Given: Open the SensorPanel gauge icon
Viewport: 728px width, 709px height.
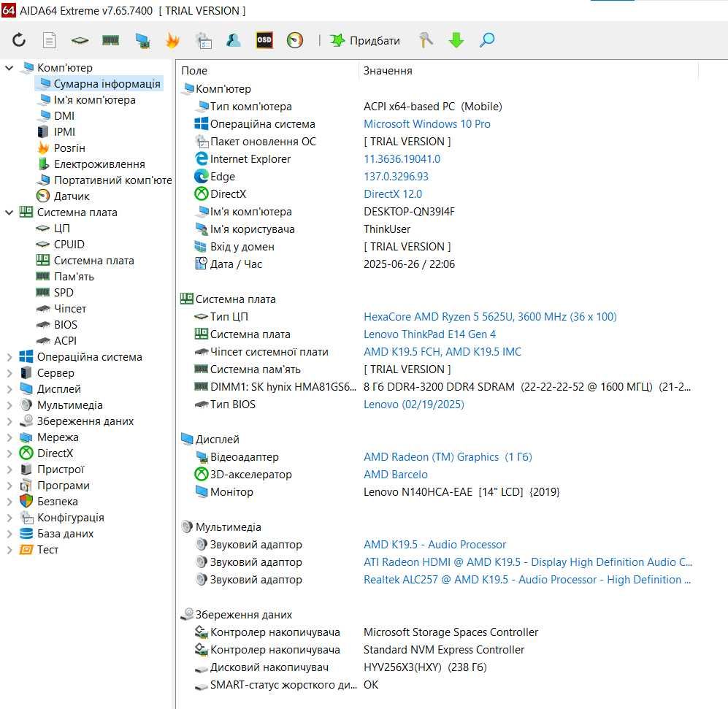Looking at the screenshot, I should 295,40.
